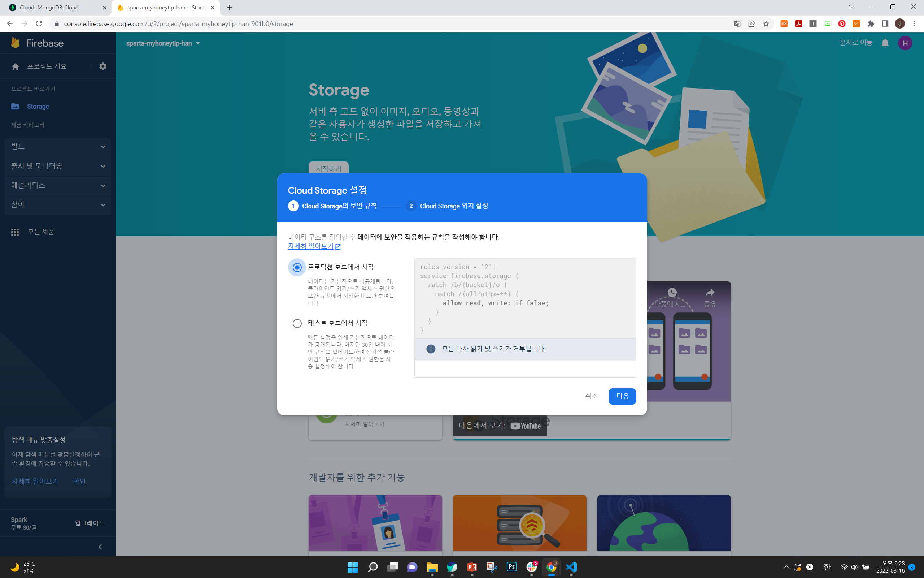Open the orange server search feature card

[519, 523]
